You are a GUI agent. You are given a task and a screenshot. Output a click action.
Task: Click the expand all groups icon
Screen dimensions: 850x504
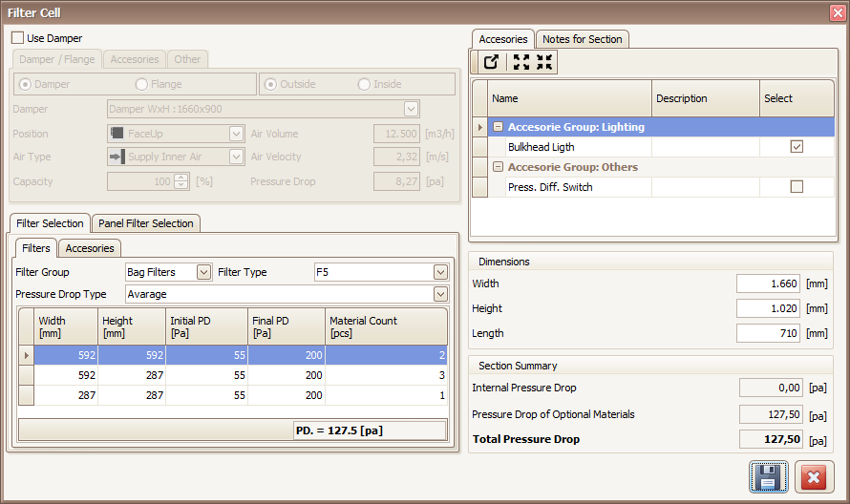pos(521,62)
